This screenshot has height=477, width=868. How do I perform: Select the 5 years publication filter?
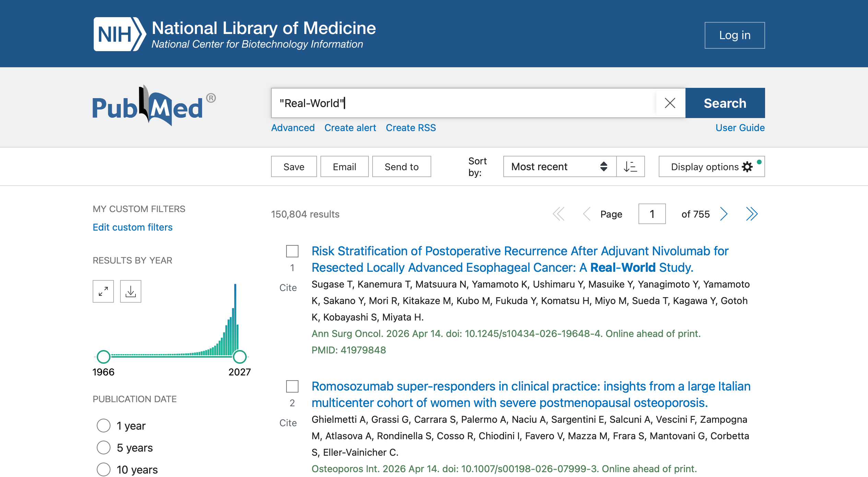click(104, 447)
